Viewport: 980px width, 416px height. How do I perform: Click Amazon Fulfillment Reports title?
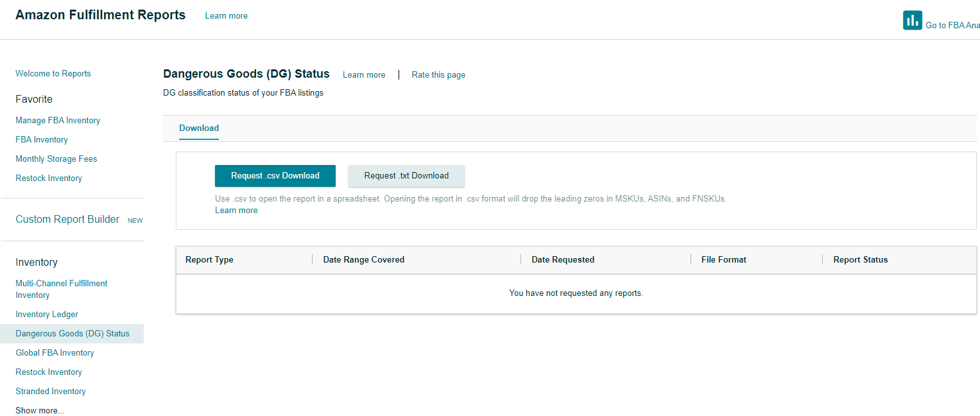pyautogui.click(x=101, y=15)
